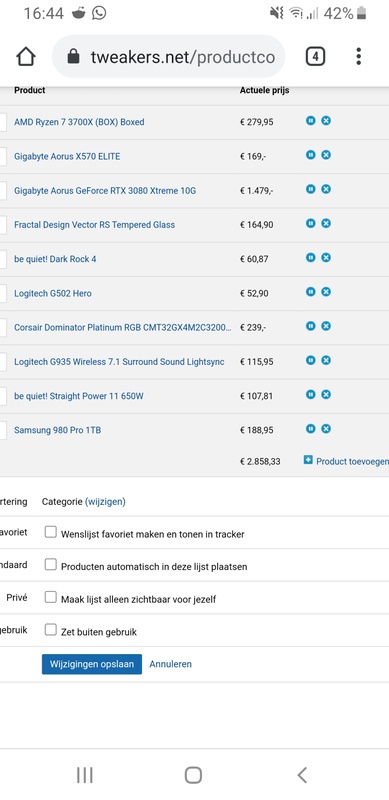Image resolution: width=389 pixels, height=800 pixels.
Task: Open 'Gigabyte Aorus GeForce RTX 3080 Xtreme 10G'
Action: tap(105, 191)
